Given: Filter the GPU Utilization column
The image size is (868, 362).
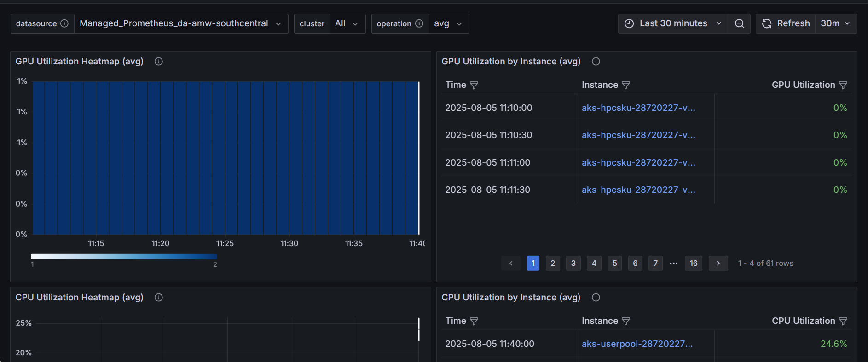Looking at the screenshot, I should (x=843, y=85).
